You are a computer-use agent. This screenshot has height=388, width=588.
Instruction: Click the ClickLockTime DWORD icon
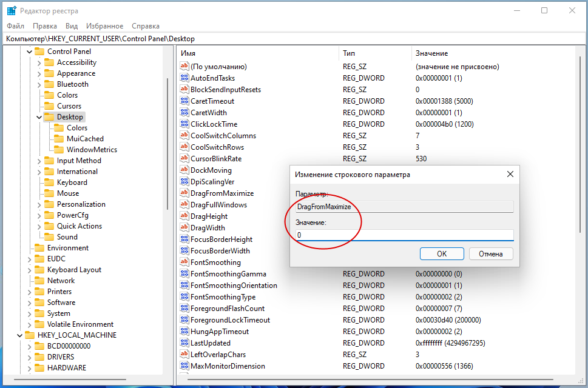click(184, 124)
